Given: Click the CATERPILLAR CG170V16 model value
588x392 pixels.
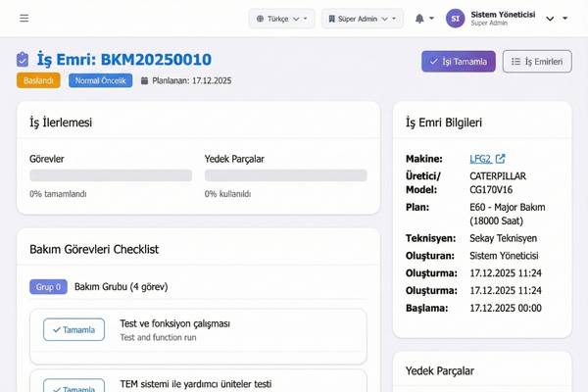Looking at the screenshot, I should pyautogui.click(x=498, y=182).
